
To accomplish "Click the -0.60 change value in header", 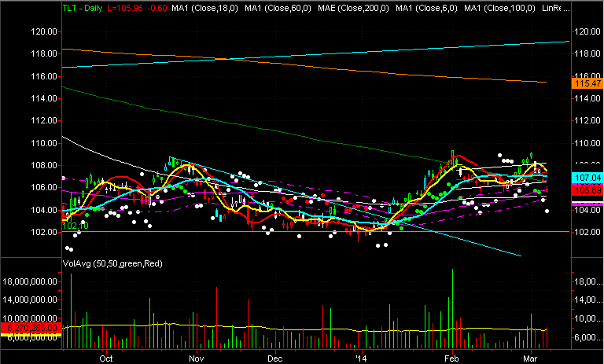I will 157,8.
